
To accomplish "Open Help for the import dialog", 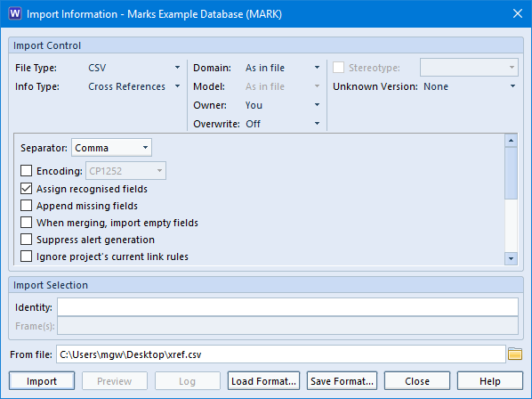I will [490, 381].
